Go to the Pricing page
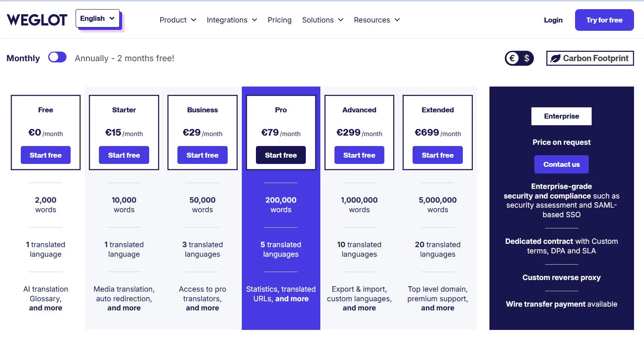This screenshot has height=337, width=644. pyautogui.click(x=280, y=20)
